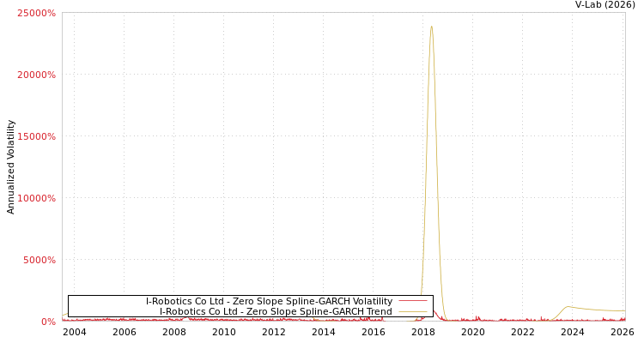Click the 2020 year label

point(473,332)
